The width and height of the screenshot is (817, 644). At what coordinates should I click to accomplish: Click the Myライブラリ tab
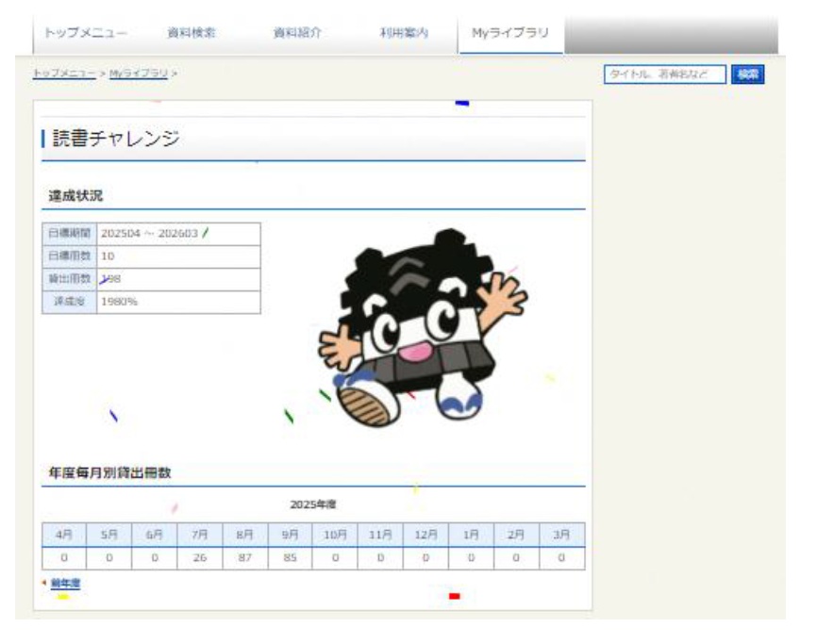pyautogui.click(x=509, y=32)
